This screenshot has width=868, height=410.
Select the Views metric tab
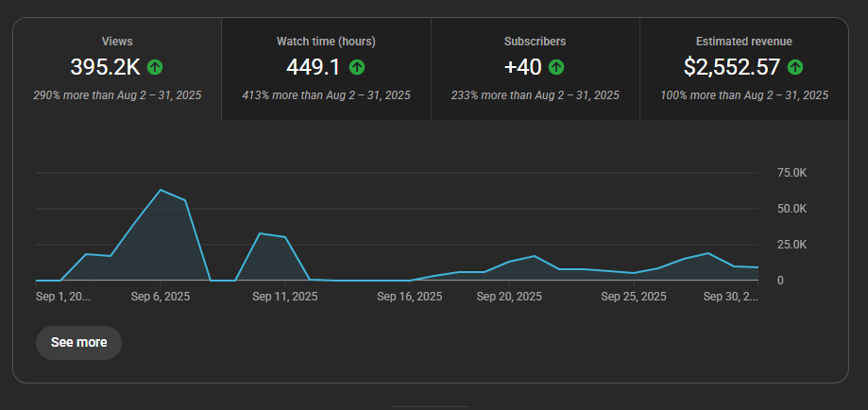(x=117, y=68)
